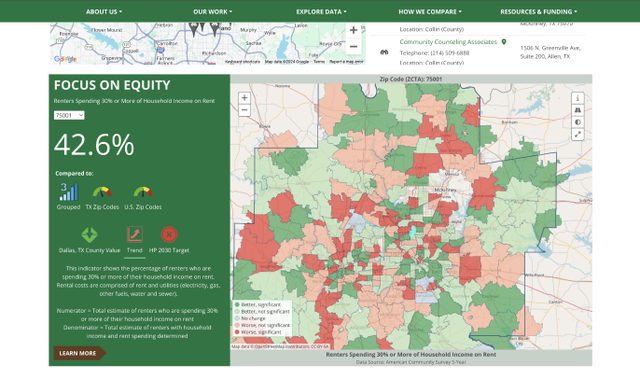
Task: Click the Learn More button
Action: point(79,353)
